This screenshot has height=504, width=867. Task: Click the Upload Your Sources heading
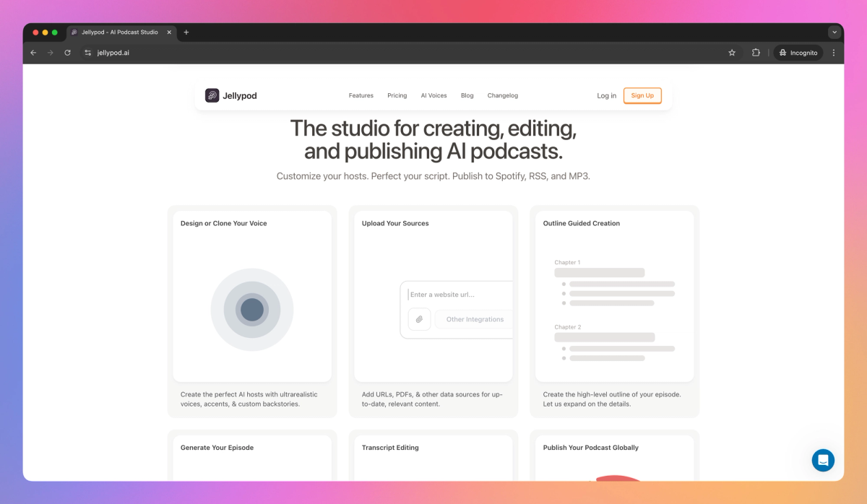[x=395, y=224]
